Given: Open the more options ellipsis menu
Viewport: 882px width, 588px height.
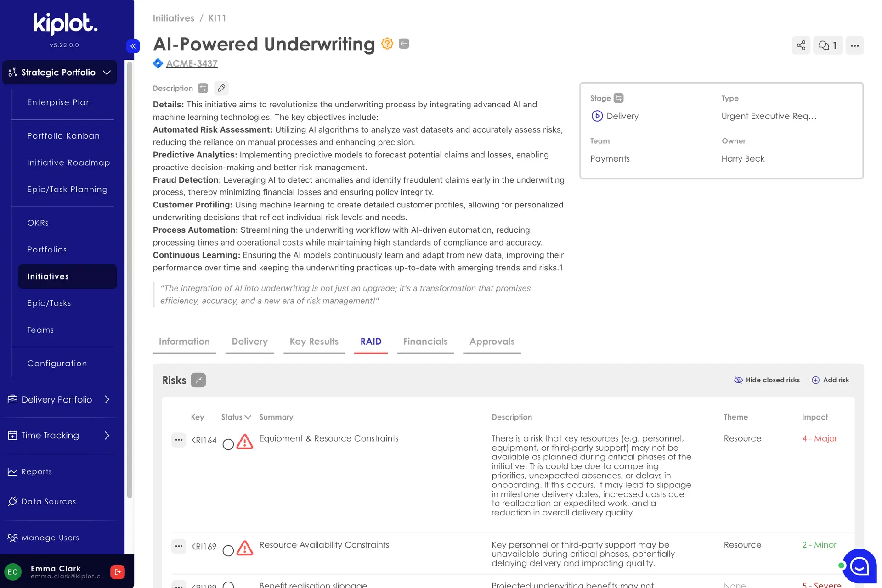Looking at the screenshot, I should [x=855, y=45].
